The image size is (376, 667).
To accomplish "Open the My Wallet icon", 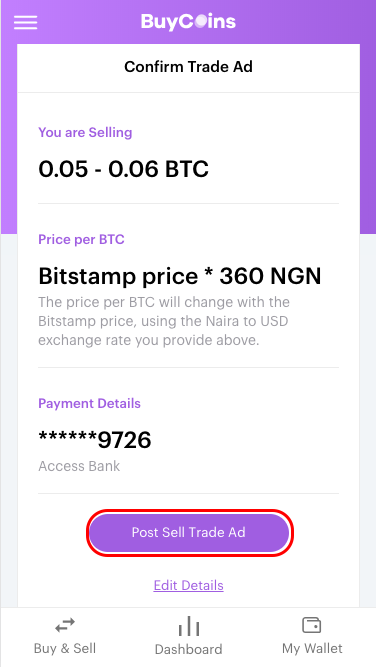I will click(312, 625).
